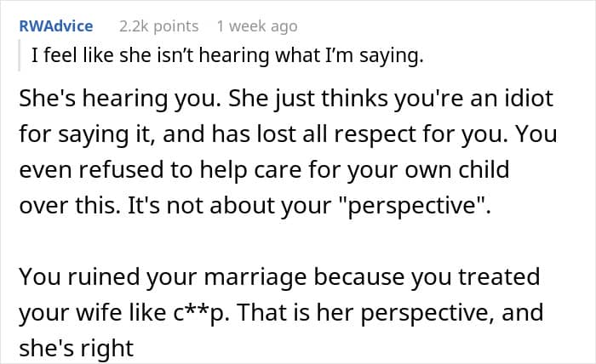The width and height of the screenshot is (596, 364).
Task: Click the gray quote bar beside the quoted sentence
Action: (x=19, y=55)
